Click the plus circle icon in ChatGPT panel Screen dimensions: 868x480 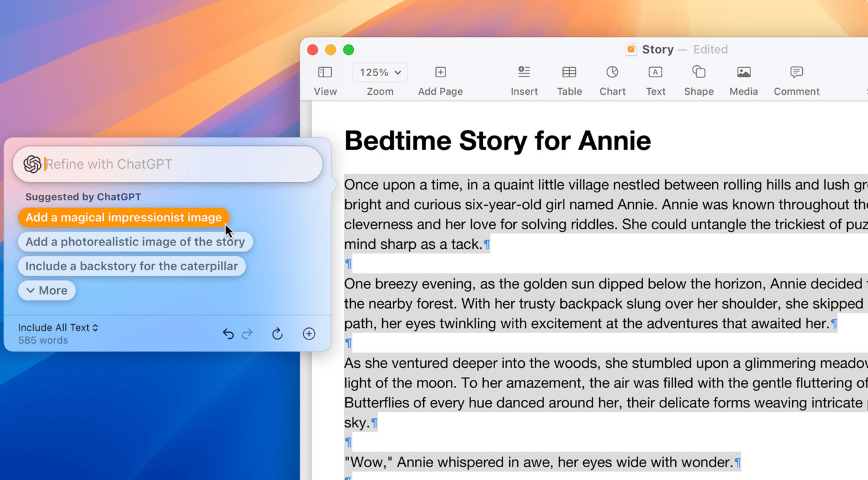[309, 333]
